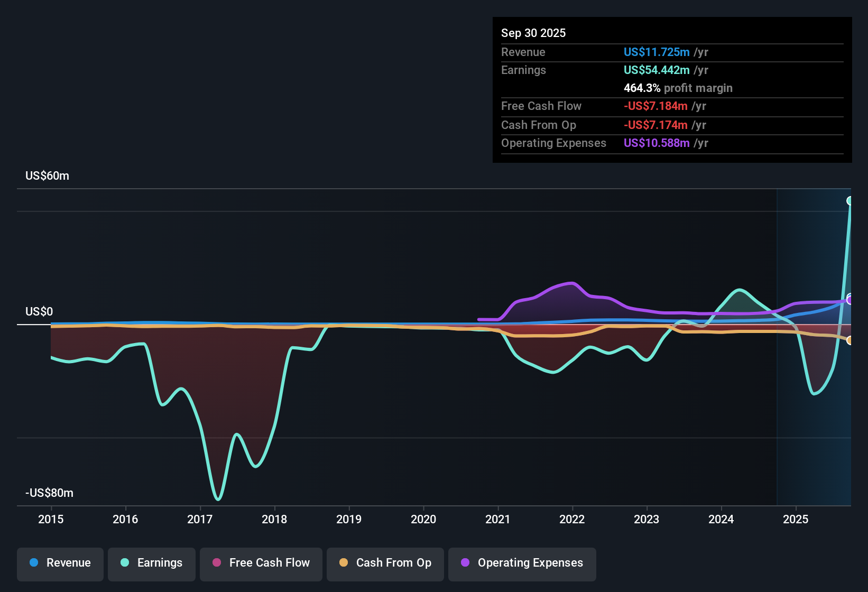The image size is (868, 592).
Task: Click the purple Operating Expenses legend dot
Action: (x=465, y=563)
